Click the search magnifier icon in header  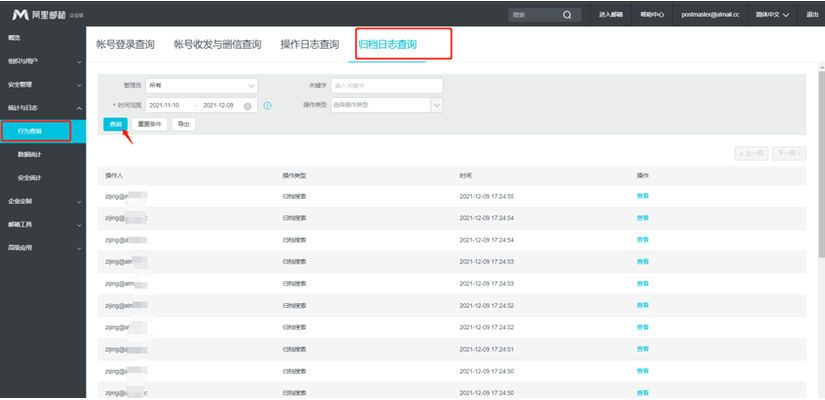(567, 15)
